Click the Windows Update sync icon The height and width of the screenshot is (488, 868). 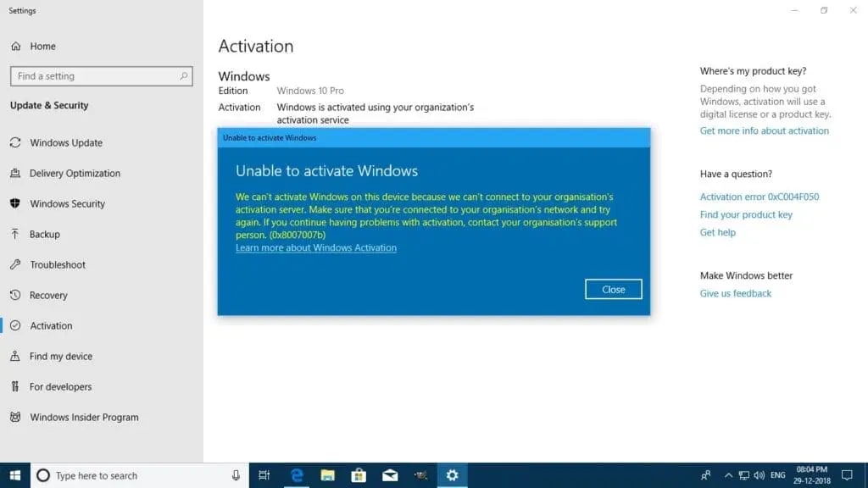(15, 142)
